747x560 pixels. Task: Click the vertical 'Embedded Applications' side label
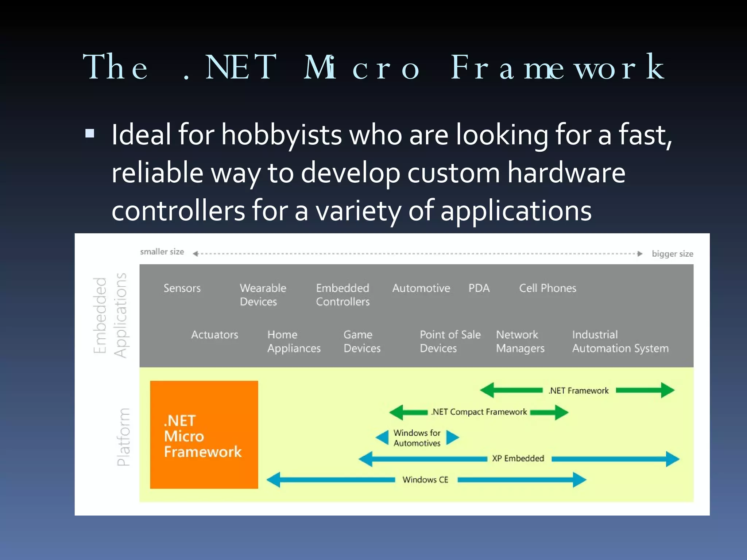pos(110,315)
